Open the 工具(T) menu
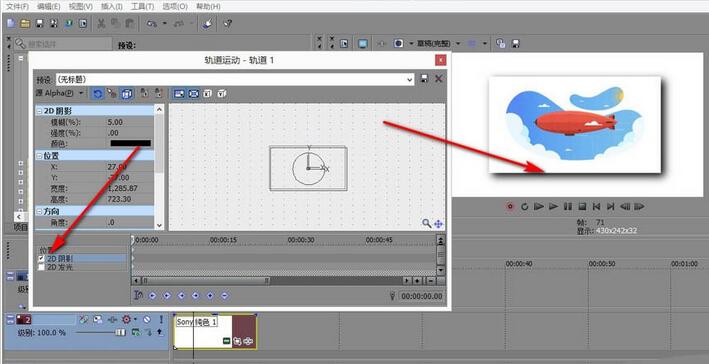Viewport: 709px width, 364px height. (x=142, y=6)
